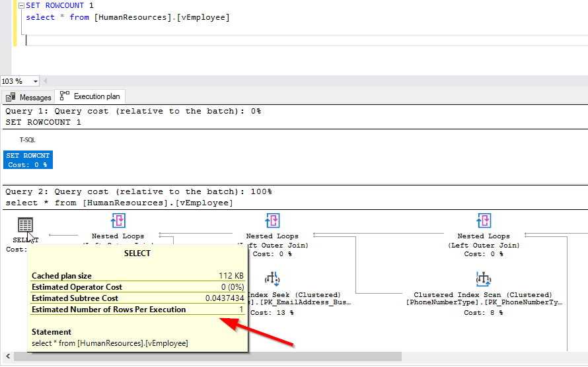
Task: Click the Nested Loops icon above 'Clustered Index Scan'
Action: (x=484, y=220)
